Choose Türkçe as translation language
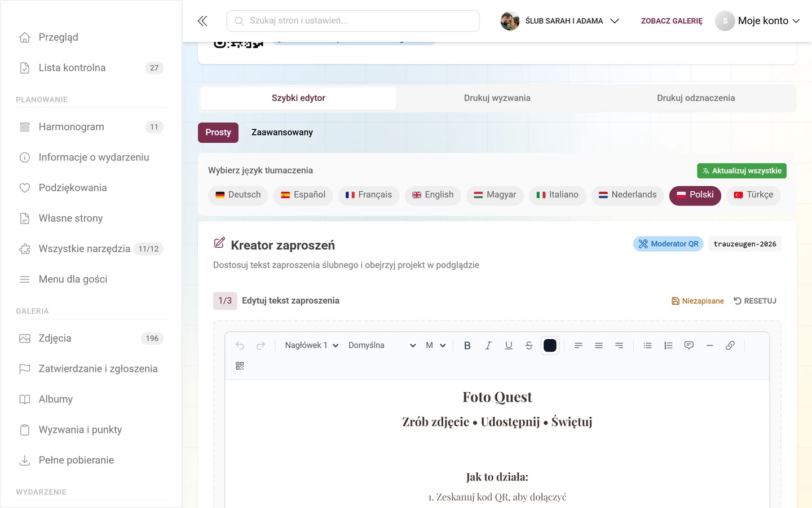Image resolution: width=812 pixels, height=508 pixels. click(753, 195)
